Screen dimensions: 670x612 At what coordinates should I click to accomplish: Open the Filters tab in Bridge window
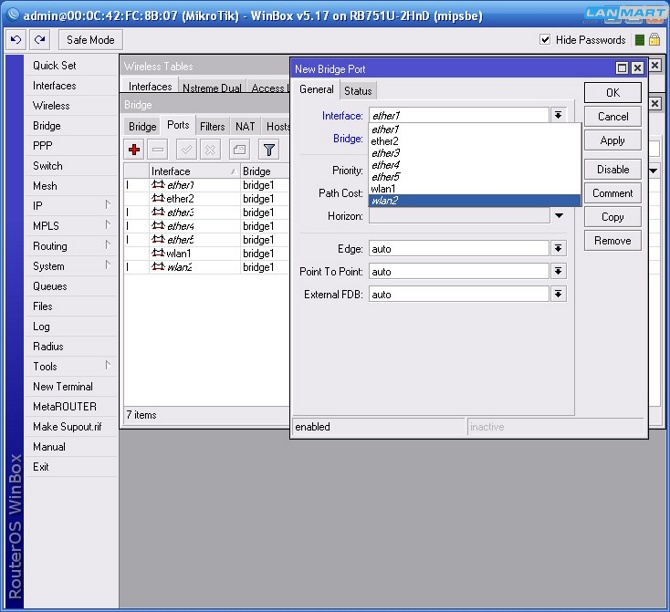(212, 127)
